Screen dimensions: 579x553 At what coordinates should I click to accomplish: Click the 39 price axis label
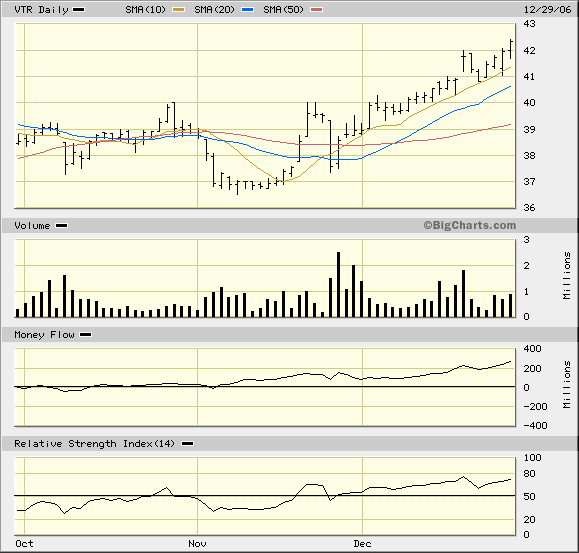(x=529, y=129)
